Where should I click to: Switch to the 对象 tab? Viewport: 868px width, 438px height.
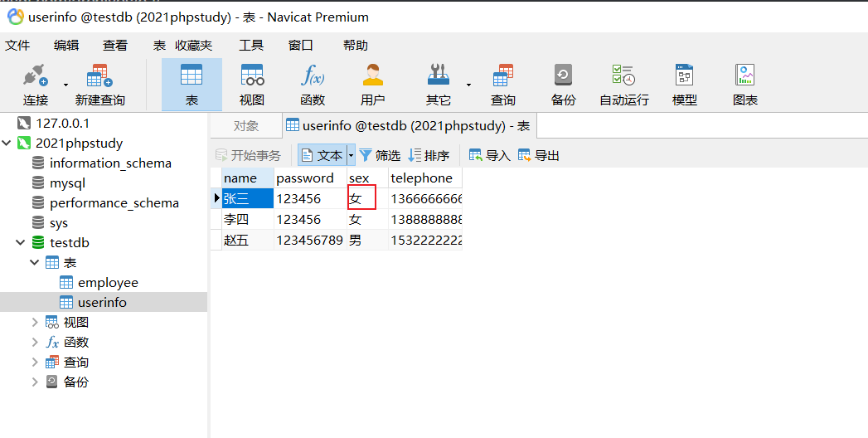pos(245,126)
